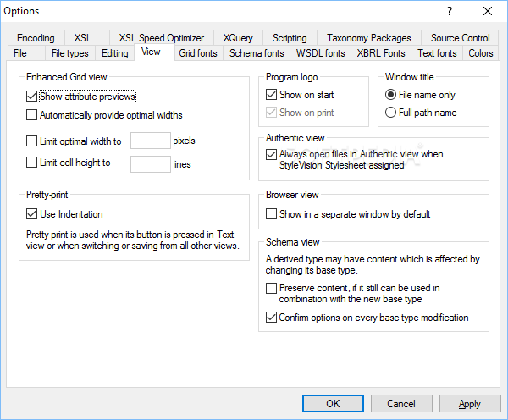The width and height of the screenshot is (508, 420).
Task: Enable Limit cell height to option
Action: pyautogui.click(x=31, y=163)
